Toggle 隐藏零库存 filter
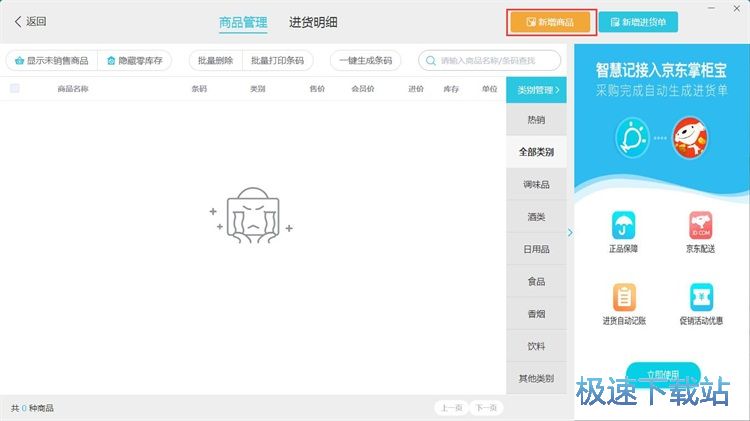The width and height of the screenshot is (750, 421). tap(134, 61)
